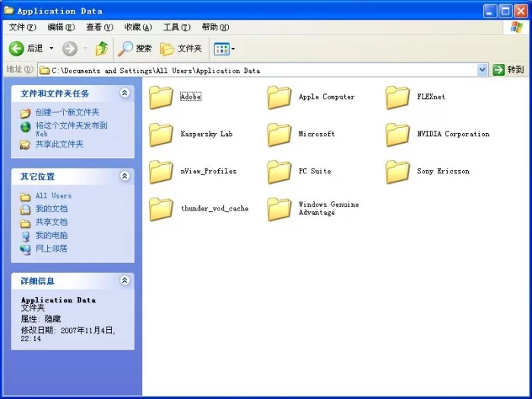Viewport: 532px width, 399px height.
Task: Click the folder icon in the title bar
Action: [9, 11]
